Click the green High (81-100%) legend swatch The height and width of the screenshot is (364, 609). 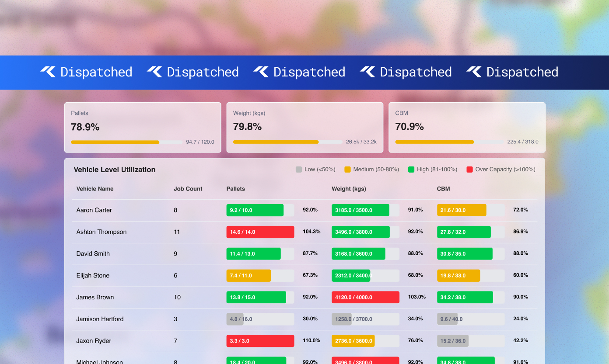[411, 170]
